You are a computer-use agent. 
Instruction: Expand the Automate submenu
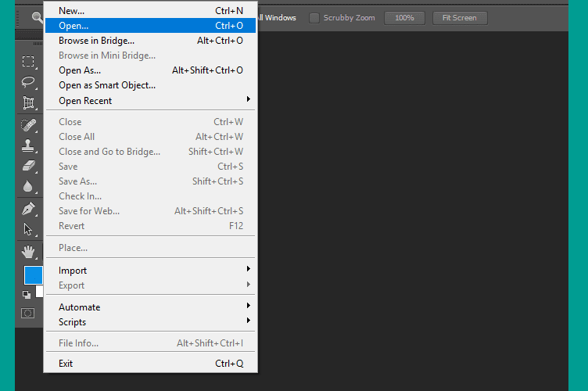coord(150,307)
